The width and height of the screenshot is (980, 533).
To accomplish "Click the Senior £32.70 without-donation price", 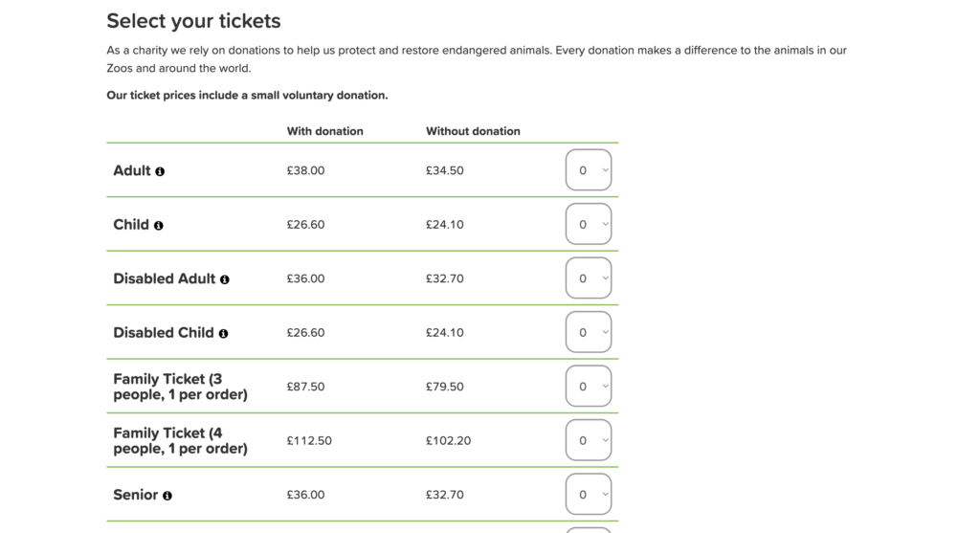I will (445, 495).
